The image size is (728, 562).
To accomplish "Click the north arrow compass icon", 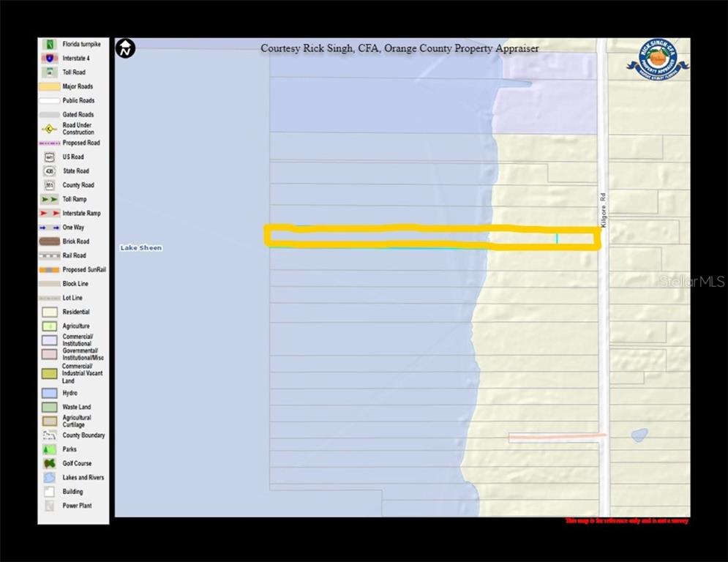I will click(x=126, y=49).
